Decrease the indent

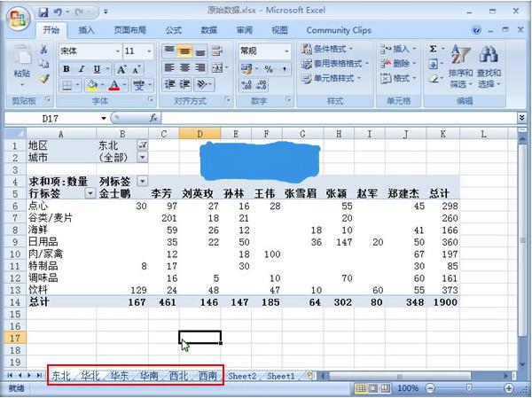point(169,84)
